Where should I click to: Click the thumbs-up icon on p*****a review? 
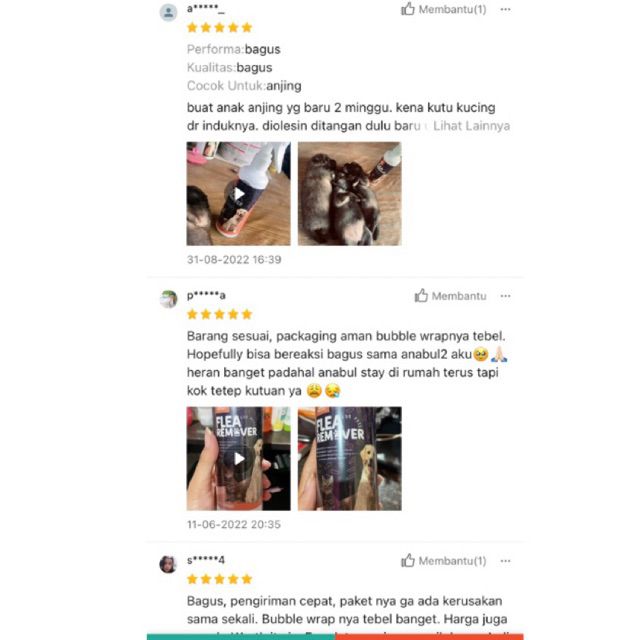point(421,296)
